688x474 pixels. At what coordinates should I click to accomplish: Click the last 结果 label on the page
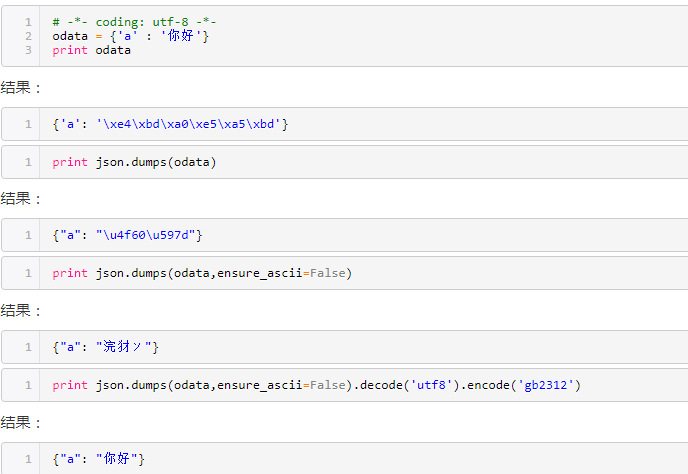click(20, 423)
